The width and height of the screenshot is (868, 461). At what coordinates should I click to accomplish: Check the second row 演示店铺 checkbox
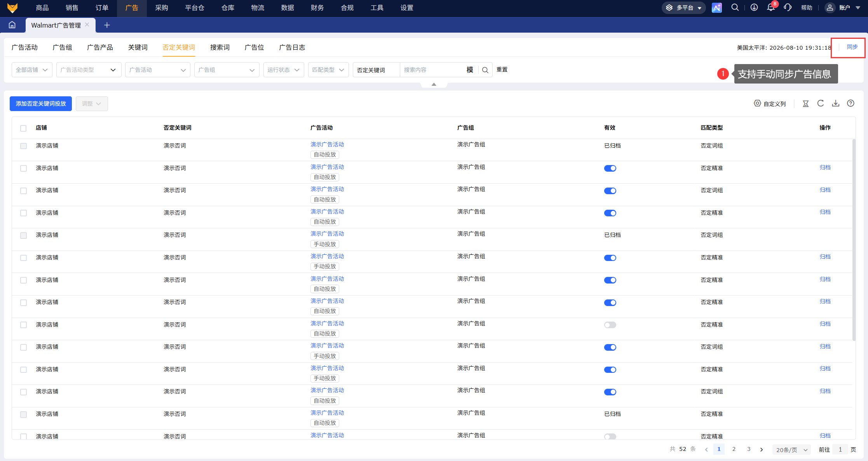pyautogui.click(x=23, y=168)
